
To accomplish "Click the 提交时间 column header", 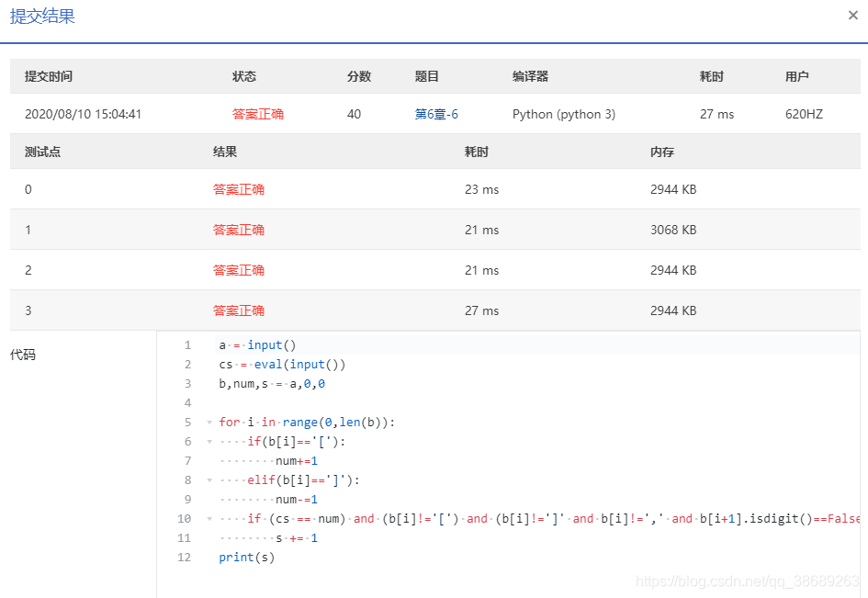I will pos(49,77).
